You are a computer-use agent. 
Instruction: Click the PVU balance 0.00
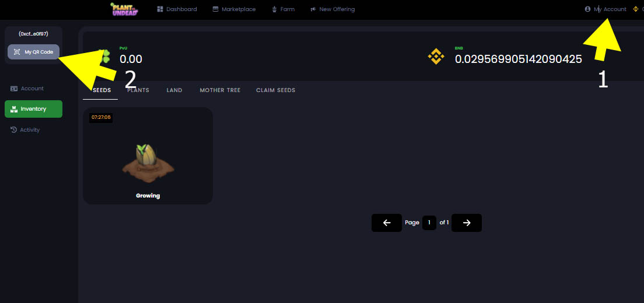pyautogui.click(x=131, y=59)
